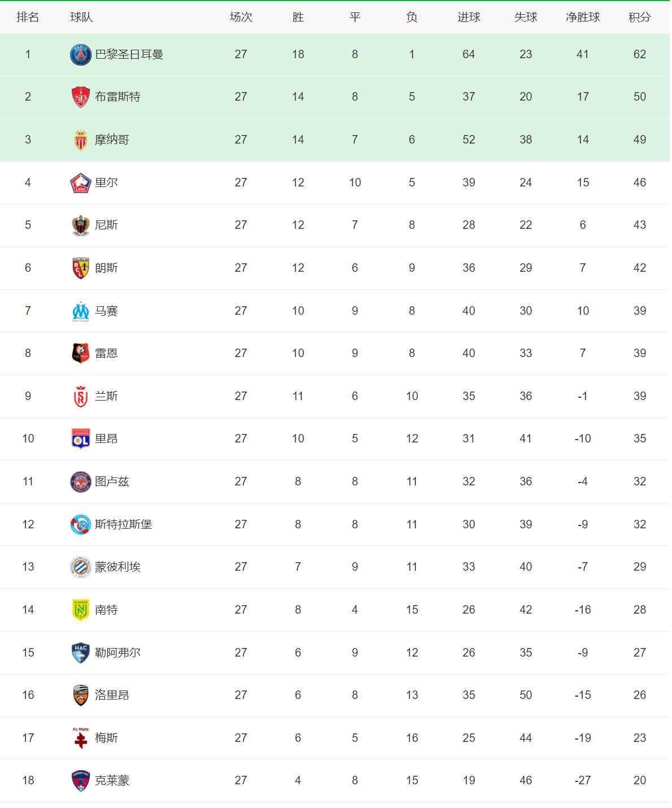Click the Clermont team badge

80,781
